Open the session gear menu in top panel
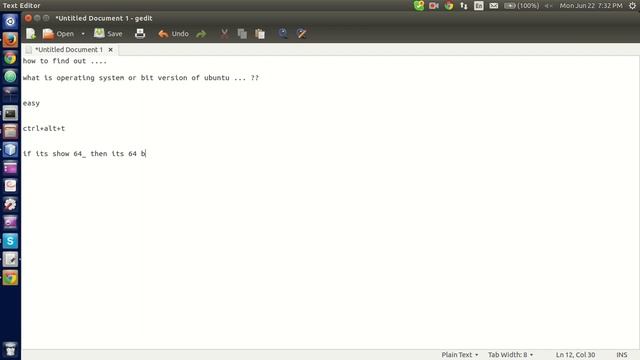 [x=632, y=6]
